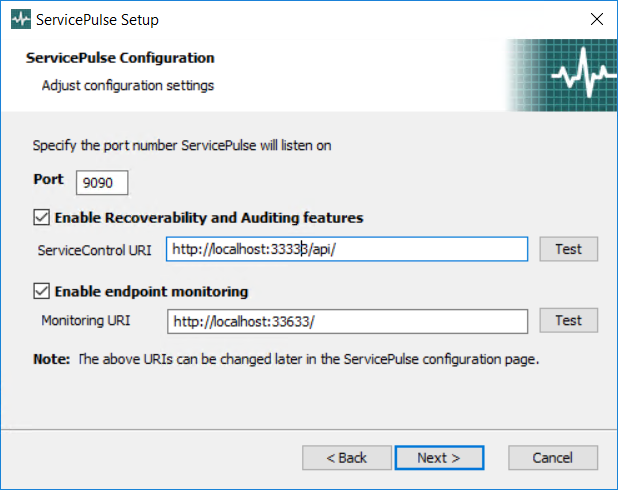Image resolution: width=618 pixels, height=490 pixels.
Task: Toggle the Enable endpoint monitoring checkbox
Action: pos(41,292)
